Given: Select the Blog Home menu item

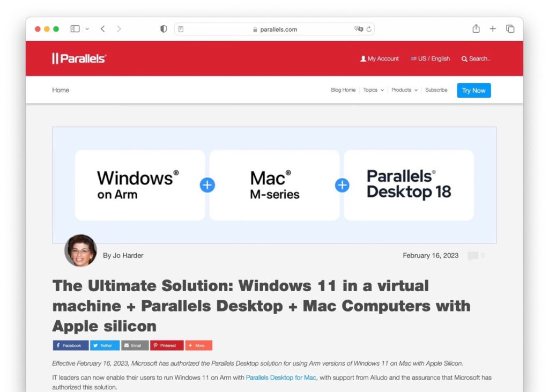Looking at the screenshot, I should click(343, 90).
